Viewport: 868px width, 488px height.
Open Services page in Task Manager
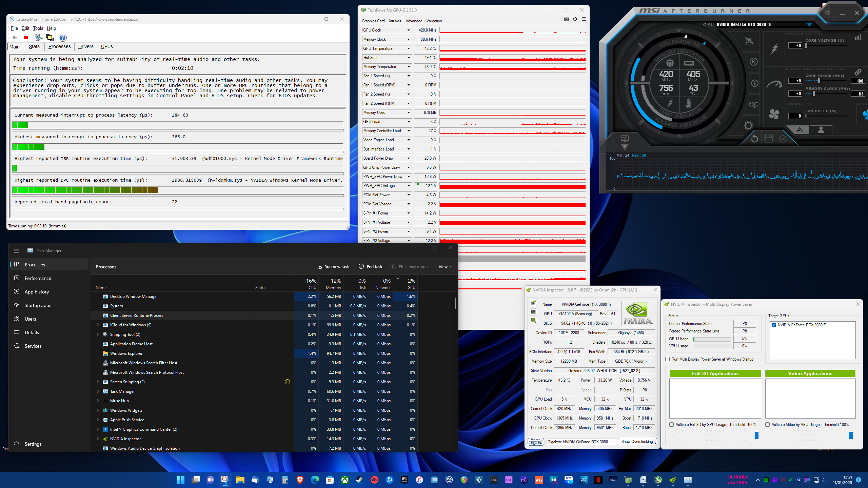click(x=49, y=346)
